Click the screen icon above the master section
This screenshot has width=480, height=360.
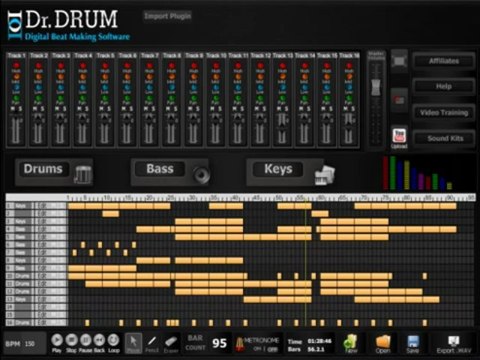pos(399,61)
